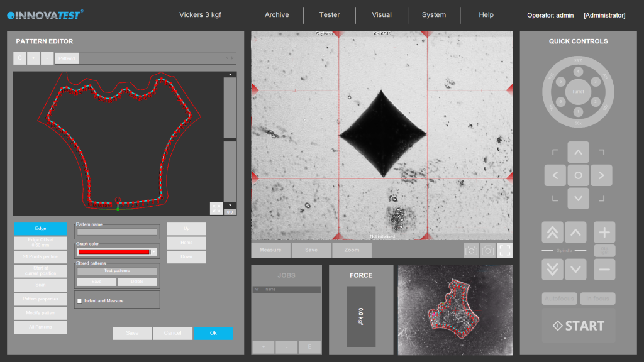Click Modify pattern button

pos(40,313)
